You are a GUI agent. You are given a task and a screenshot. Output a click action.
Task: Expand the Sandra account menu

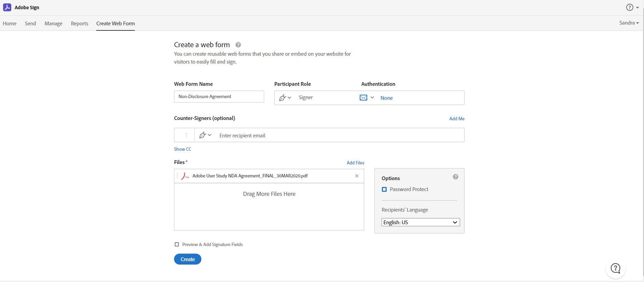pyautogui.click(x=629, y=23)
